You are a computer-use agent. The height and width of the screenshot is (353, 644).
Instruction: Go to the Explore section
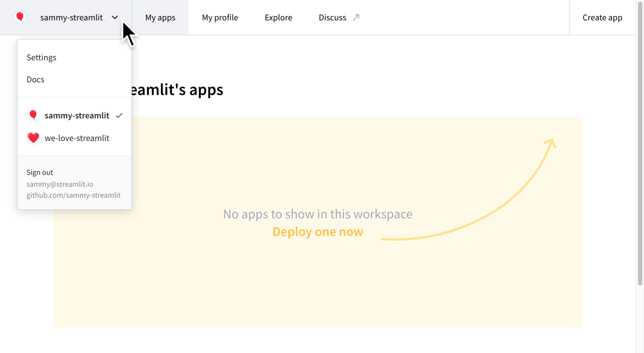click(278, 17)
